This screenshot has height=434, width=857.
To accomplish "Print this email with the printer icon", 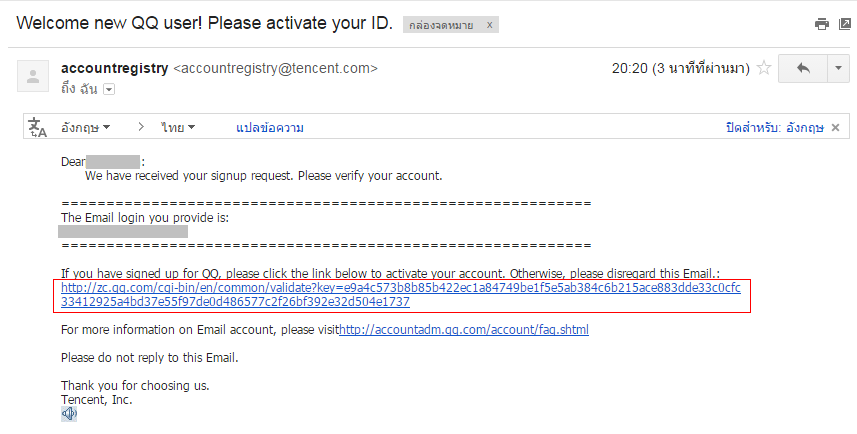I will pos(821,24).
